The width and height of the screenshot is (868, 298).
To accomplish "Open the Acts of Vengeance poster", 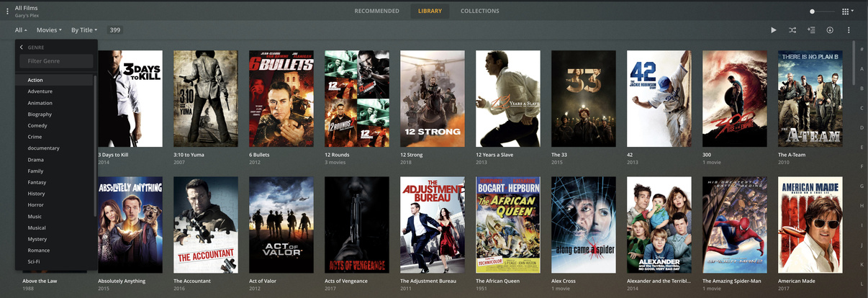I will (x=357, y=225).
